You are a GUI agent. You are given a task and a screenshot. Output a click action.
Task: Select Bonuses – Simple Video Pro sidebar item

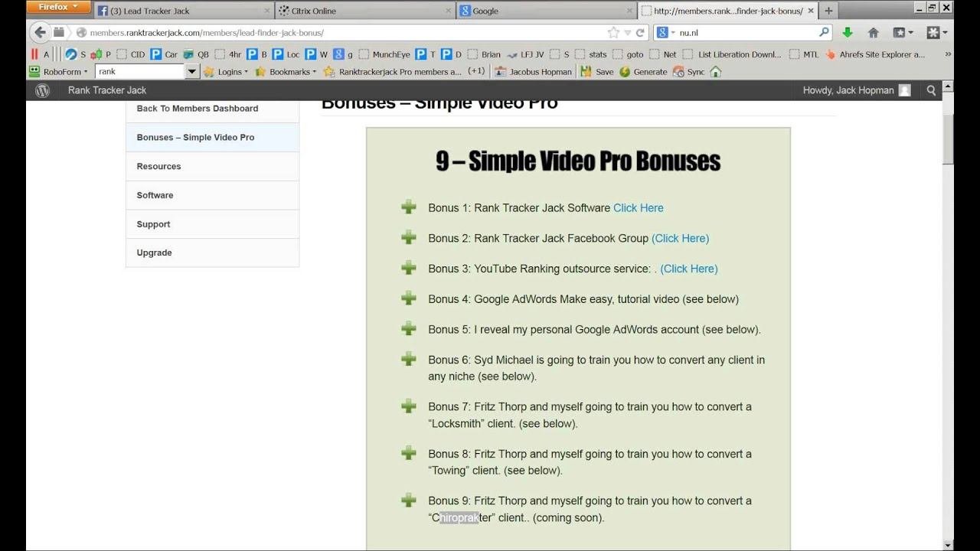(212, 138)
